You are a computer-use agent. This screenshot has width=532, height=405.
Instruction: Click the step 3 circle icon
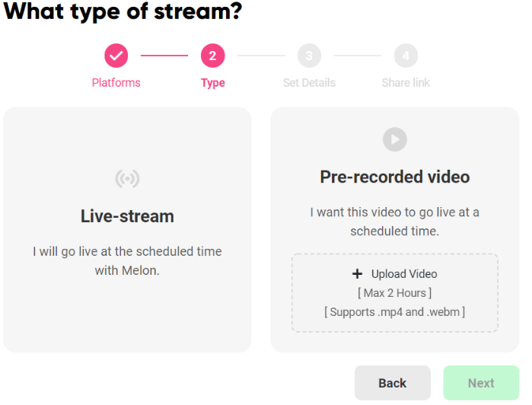(x=309, y=56)
